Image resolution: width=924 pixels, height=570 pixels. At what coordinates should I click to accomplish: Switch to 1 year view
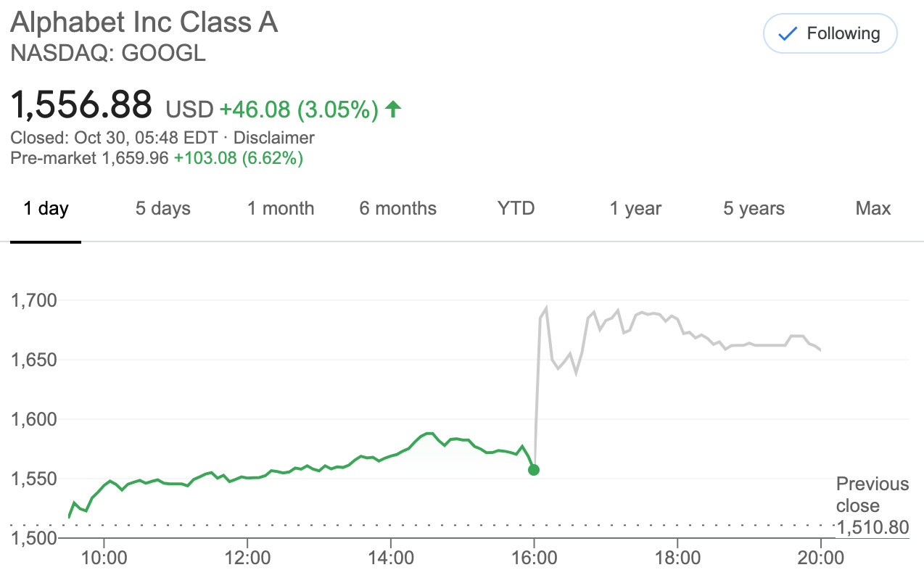click(x=636, y=209)
